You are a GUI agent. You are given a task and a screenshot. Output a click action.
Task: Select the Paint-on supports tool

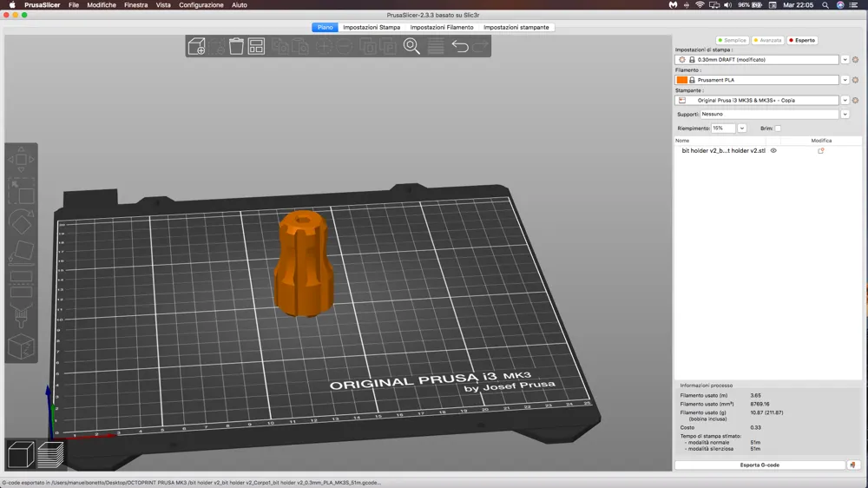click(21, 316)
